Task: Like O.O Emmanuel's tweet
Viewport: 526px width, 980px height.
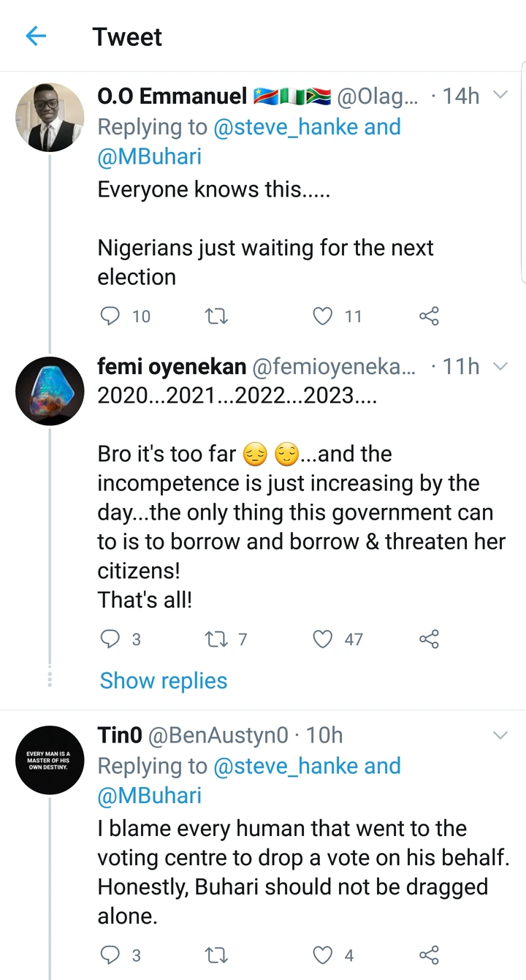Action: 322,316
